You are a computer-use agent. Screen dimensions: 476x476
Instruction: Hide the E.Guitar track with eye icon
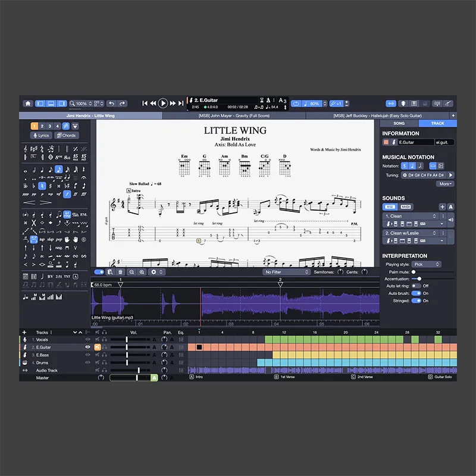click(87, 347)
